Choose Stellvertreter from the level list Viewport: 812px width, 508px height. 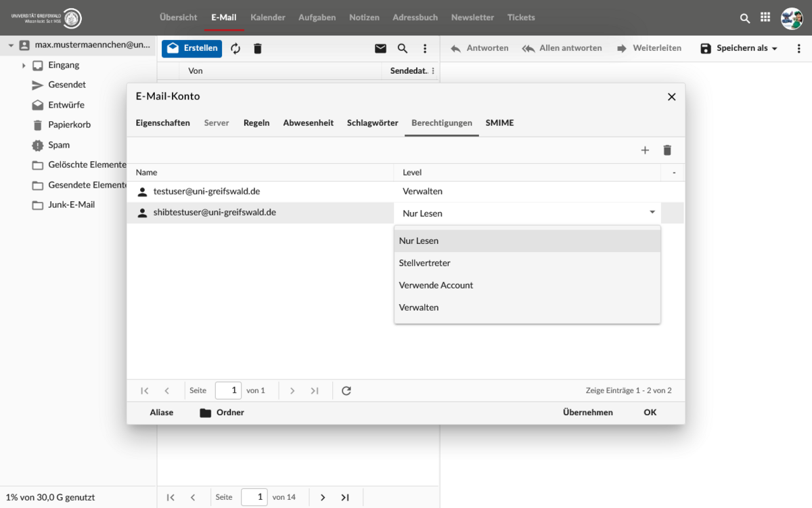coord(424,263)
